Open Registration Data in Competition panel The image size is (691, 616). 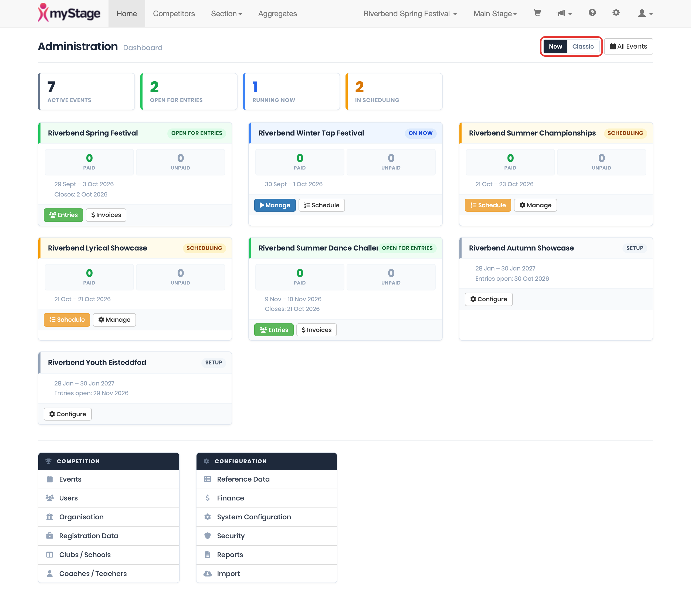(x=109, y=536)
